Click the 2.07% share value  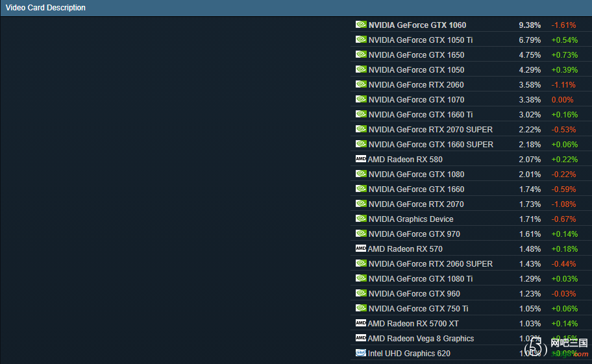pyautogui.click(x=530, y=160)
